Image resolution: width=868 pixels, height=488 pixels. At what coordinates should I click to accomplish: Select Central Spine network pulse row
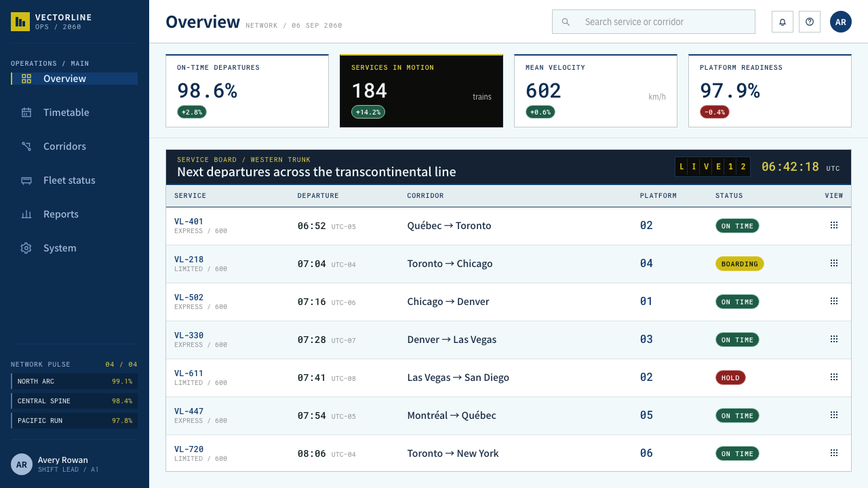point(75,401)
